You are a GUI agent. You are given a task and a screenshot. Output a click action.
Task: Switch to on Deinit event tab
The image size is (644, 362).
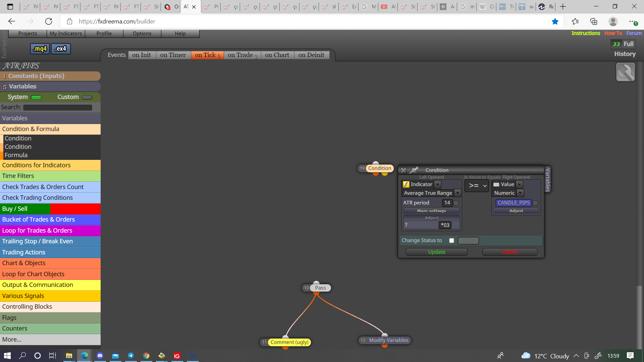click(311, 55)
